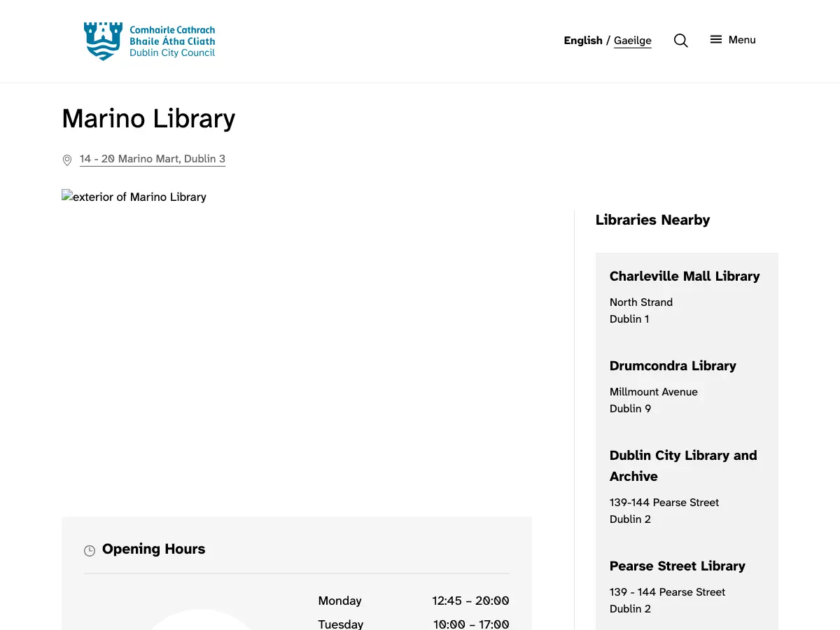Open Drumcondra Library nearby link
This screenshot has width=840, height=630.
pyautogui.click(x=673, y=365)
